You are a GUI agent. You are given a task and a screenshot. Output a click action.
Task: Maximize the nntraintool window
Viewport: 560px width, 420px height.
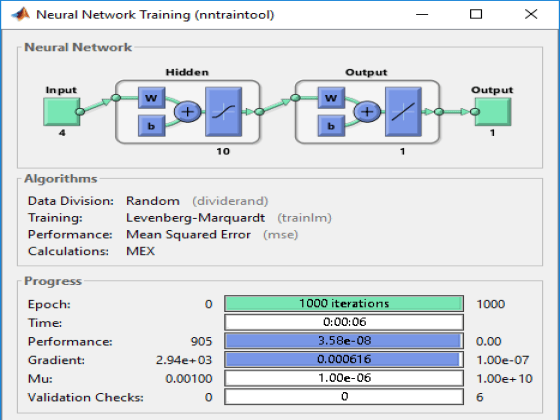click(476, 14)
